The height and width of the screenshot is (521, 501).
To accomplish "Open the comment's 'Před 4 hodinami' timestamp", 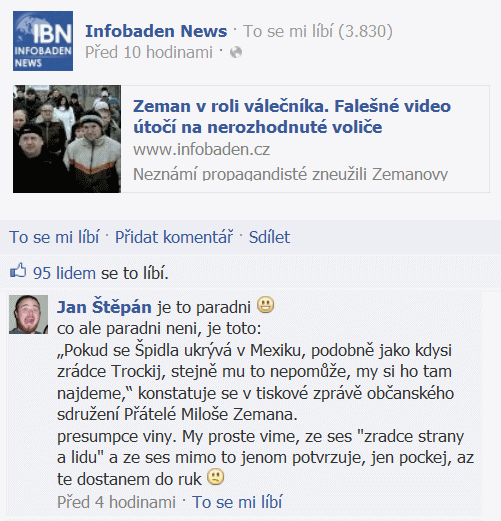I will [x=116, y=502].
